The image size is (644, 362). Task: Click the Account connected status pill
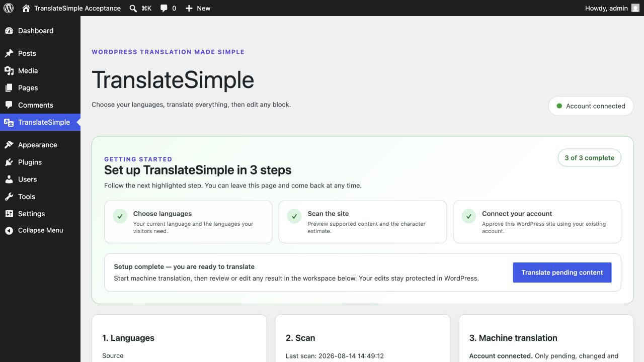591,106
